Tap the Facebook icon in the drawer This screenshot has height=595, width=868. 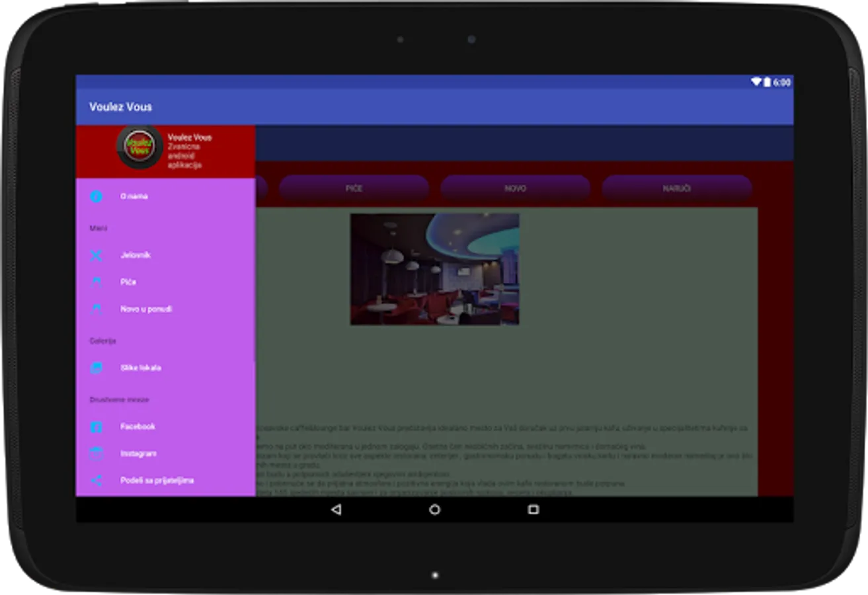[x=97, y=427]
